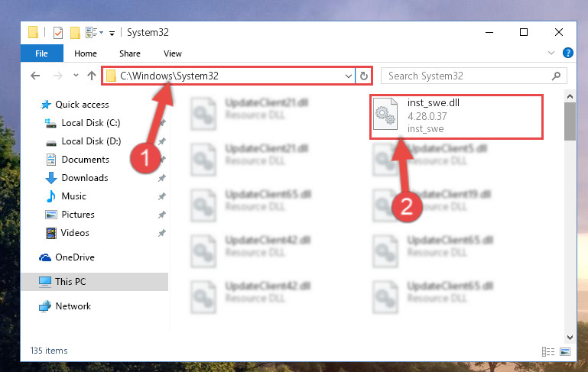Switch to the View tab
The height and width of the screenshot is (372, 588).
(173, 53)
